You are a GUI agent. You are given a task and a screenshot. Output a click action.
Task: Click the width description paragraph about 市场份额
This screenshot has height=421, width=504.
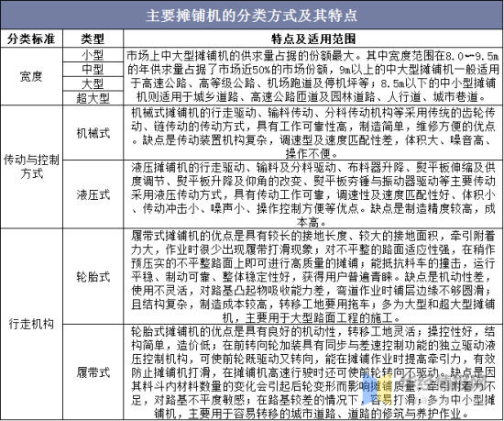(313, 76)
